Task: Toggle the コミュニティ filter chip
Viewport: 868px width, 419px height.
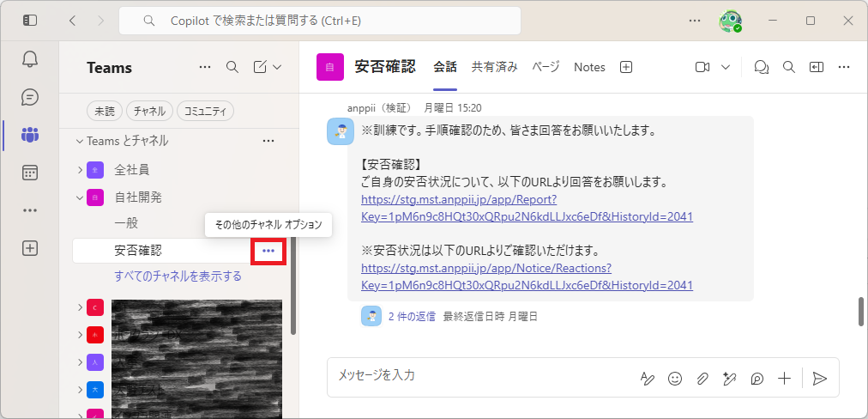Action: [x=205, y=111]
